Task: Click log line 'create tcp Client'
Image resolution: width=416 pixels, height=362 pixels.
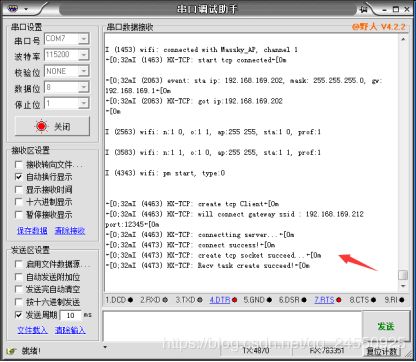Action: coord(192,204)
